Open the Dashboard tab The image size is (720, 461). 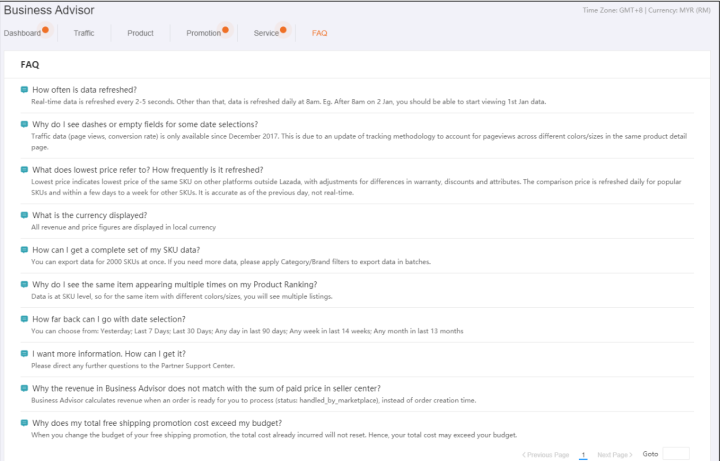[x=22, y=33]
